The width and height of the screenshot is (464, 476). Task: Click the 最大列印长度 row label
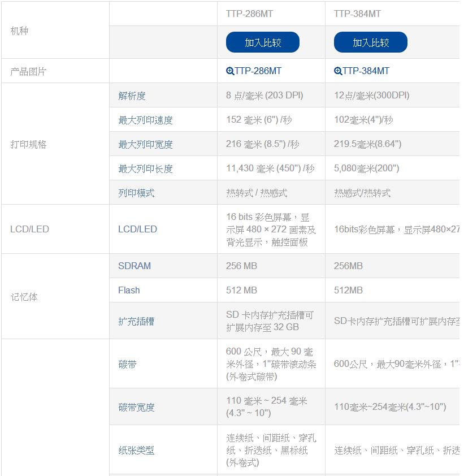(145, 169)
